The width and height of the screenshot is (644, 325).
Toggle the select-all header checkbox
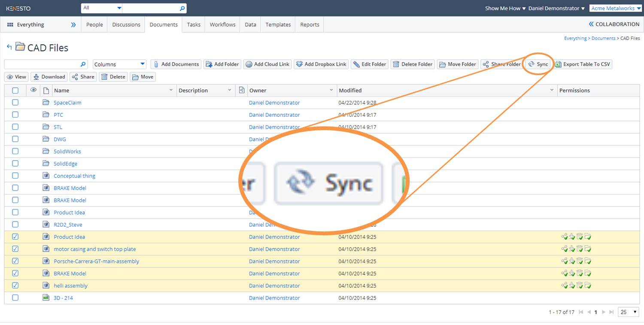pos(15,91)
